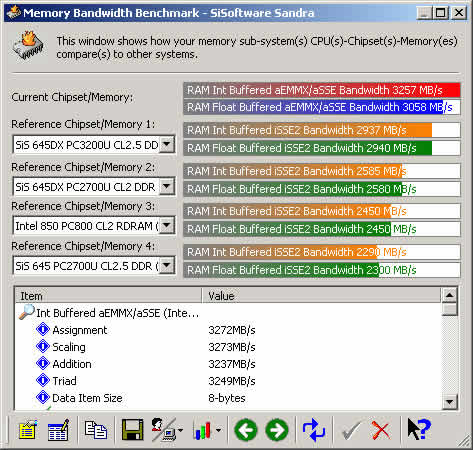Select the Int Buffered aEMMX/aSSE tree row
The width and height of the screenshot is (473, 450).
[x=117, y=313]
